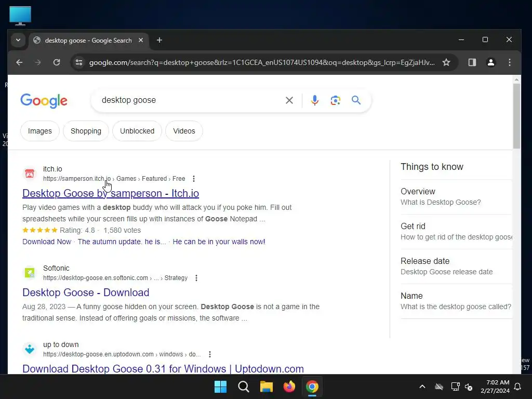Viewport: 532px width, 399px height.
Task: Click the cloud sync tray icon
Action: click(x=439, y=387)
